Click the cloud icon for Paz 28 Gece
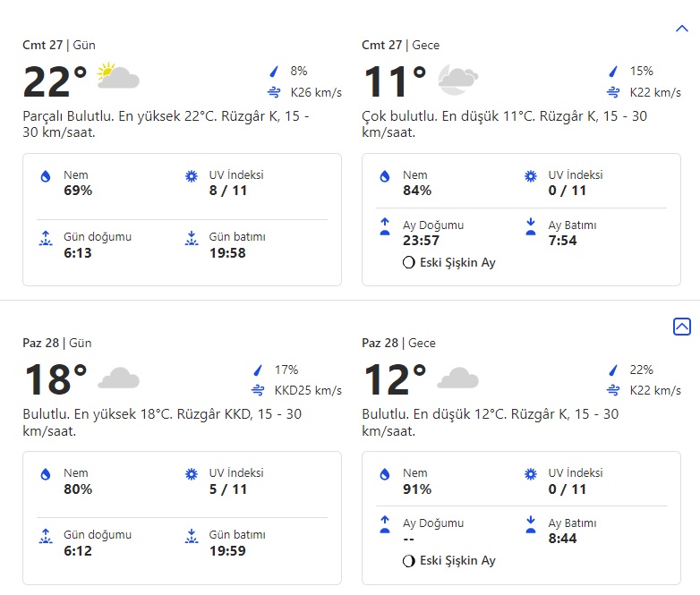 pos(457,378)
